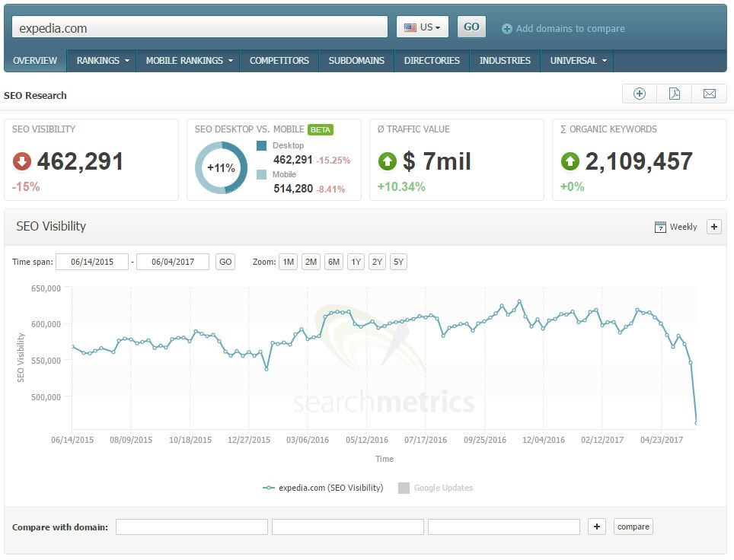Toggle expedia.com series in chart legend
The width and height of the screenshot is (734, 560).
(x=323, y=488)
